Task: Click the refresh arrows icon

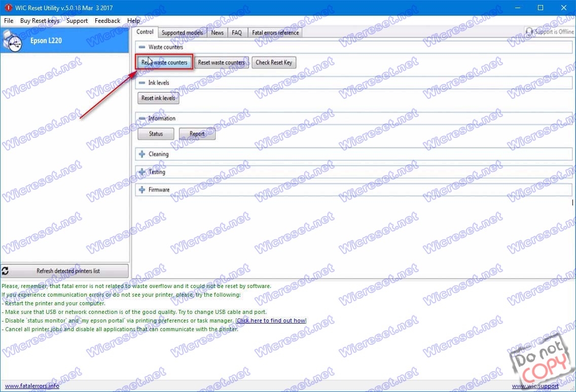Action: click(5, 271)
